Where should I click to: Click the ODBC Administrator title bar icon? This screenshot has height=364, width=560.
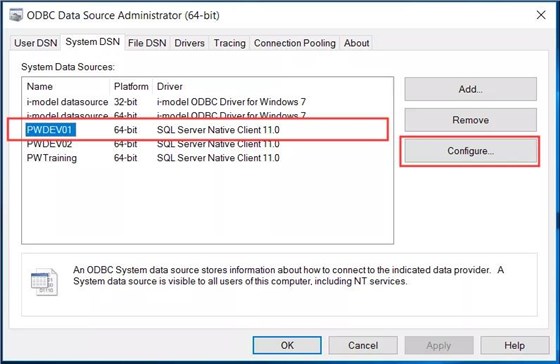pos(16,15)
